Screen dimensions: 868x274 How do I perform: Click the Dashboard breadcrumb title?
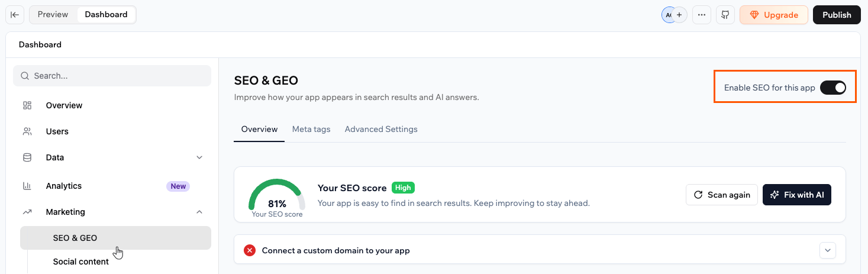click(x=40, y=44)
